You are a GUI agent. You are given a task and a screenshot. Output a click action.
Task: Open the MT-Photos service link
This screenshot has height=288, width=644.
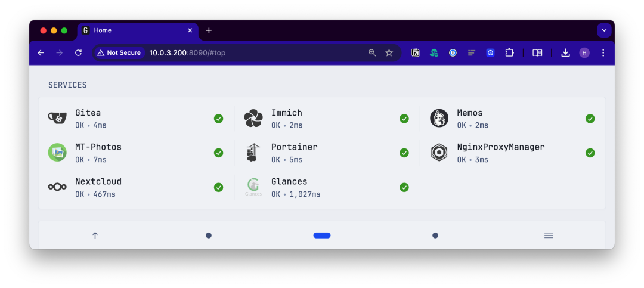[98, 147]
